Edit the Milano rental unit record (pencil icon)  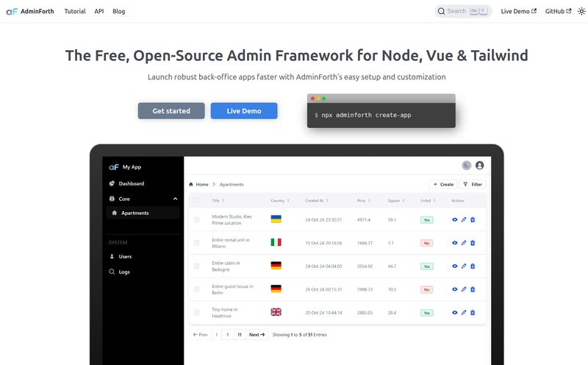coord(464,243)
